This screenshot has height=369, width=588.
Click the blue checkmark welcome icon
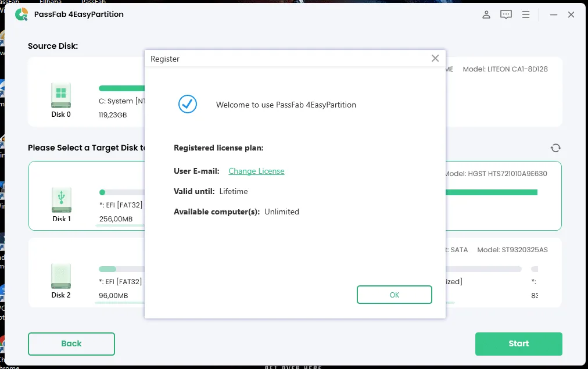pyautogui.click(x=187, y=105)
